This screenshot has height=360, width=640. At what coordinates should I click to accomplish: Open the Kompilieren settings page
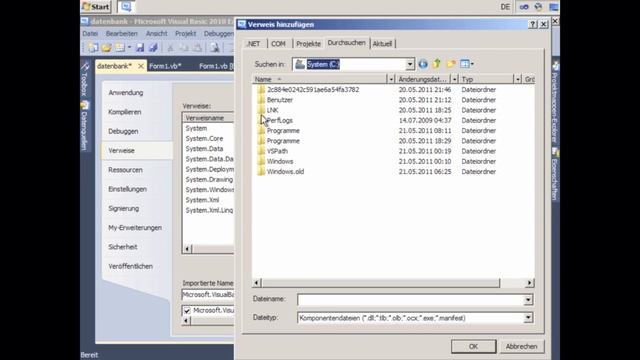[125, 112]
